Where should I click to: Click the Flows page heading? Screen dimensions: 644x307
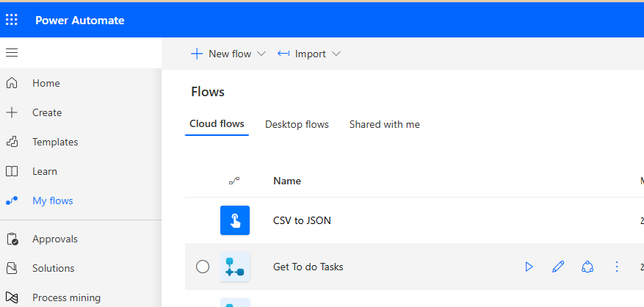pos(208,92)
